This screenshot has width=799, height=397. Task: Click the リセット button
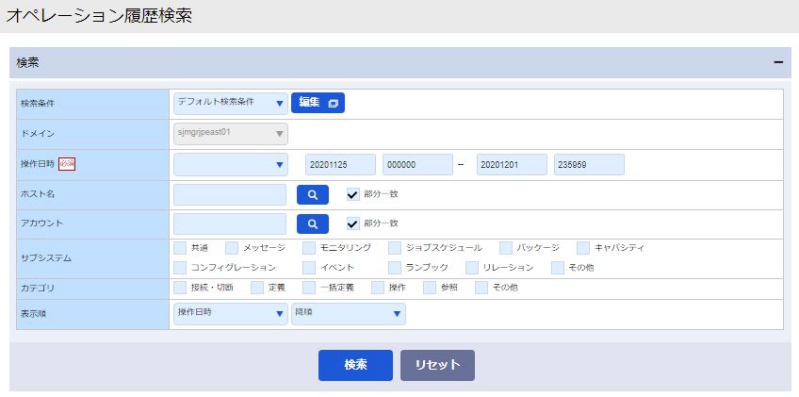coord(438,365)
